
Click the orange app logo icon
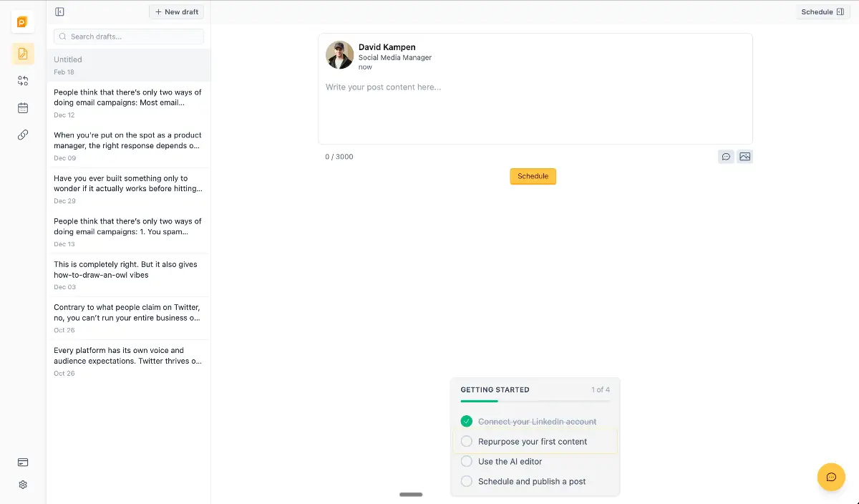[x=22, y=22]
